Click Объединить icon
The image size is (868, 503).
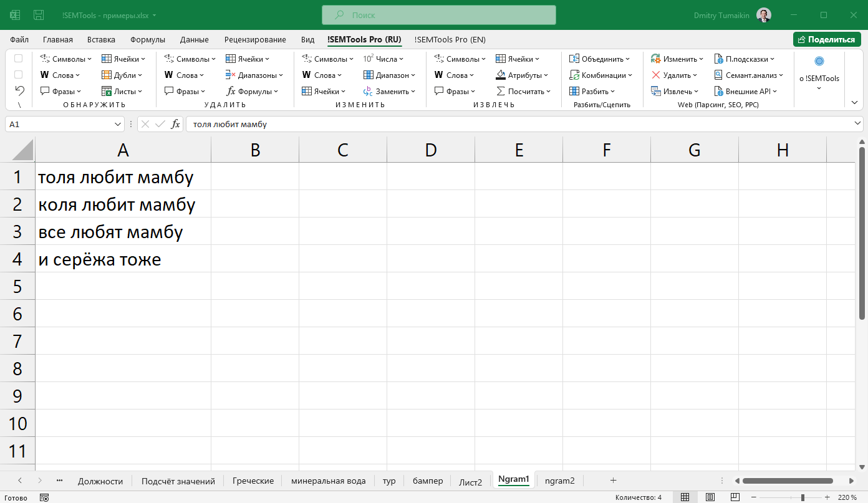coord(574,59)
